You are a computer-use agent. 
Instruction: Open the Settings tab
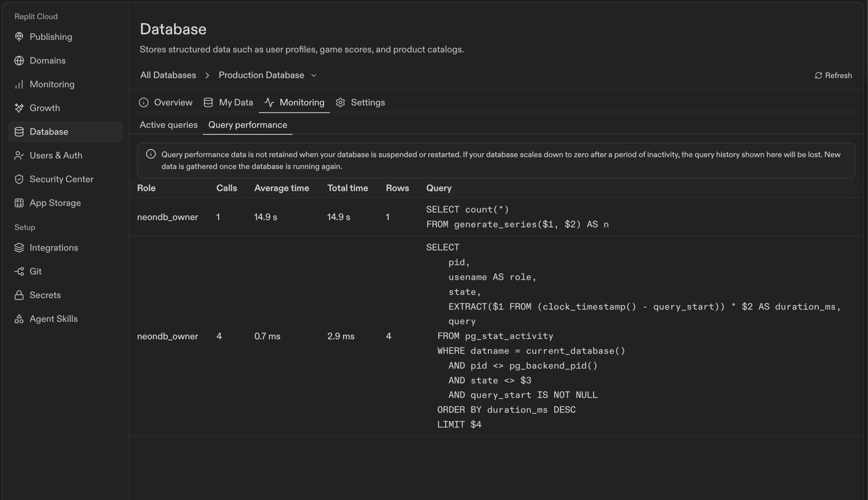coord(360,102)
